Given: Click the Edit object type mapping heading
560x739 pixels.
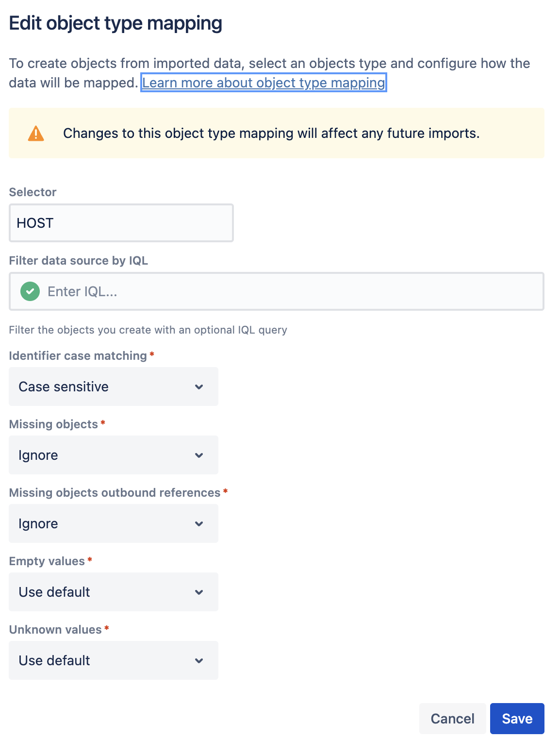Looking at the screenshot, I should 115,23.
